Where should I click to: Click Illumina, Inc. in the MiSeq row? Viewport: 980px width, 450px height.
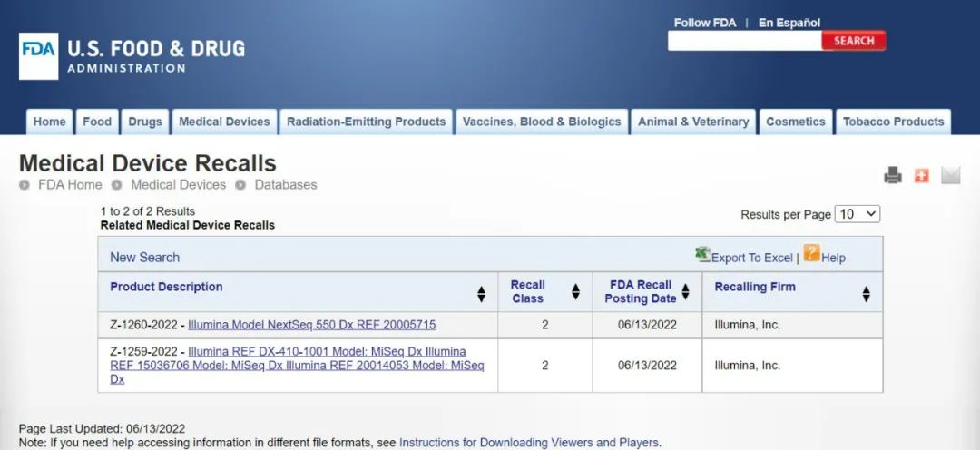(748, 366)
